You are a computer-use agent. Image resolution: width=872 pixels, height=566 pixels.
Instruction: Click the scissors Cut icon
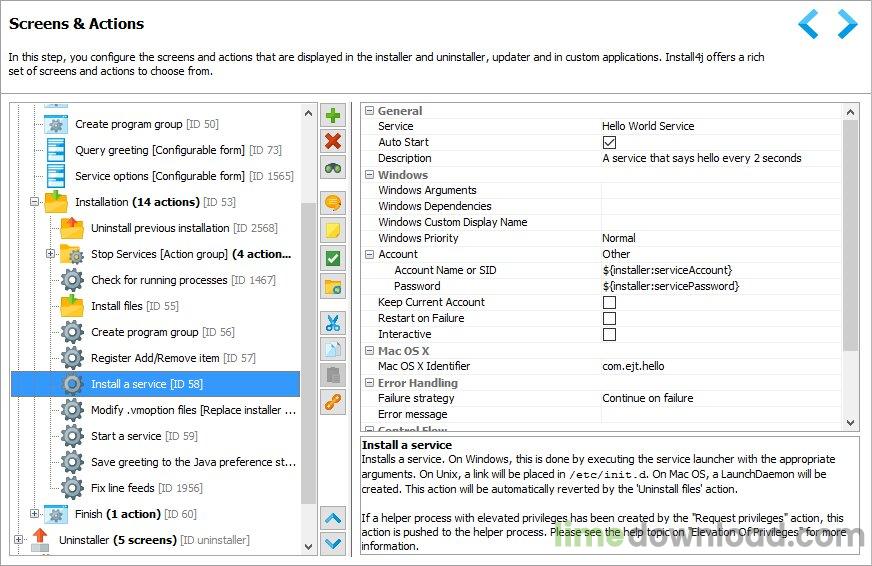pos(333,323)
